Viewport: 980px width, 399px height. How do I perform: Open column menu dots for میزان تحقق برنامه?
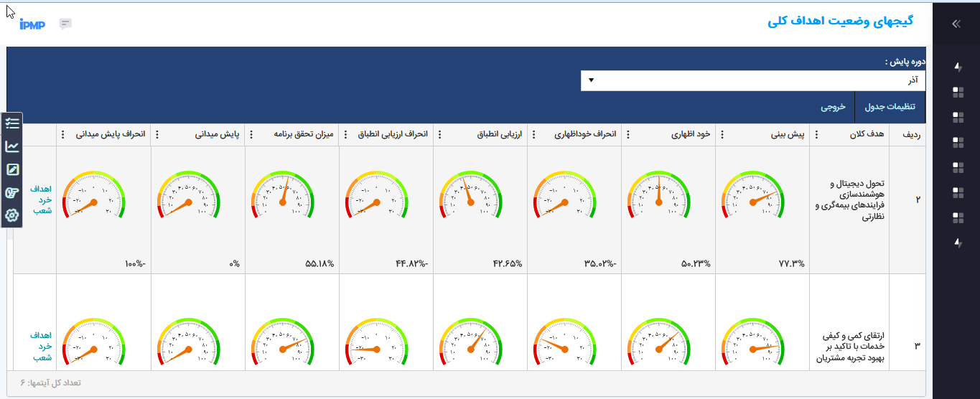click(251, 134)
